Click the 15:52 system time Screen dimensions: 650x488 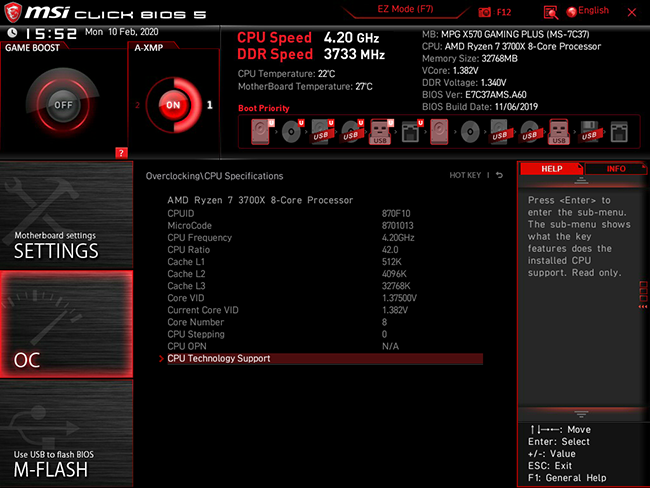pyautogui.click(x=51, y=34)
